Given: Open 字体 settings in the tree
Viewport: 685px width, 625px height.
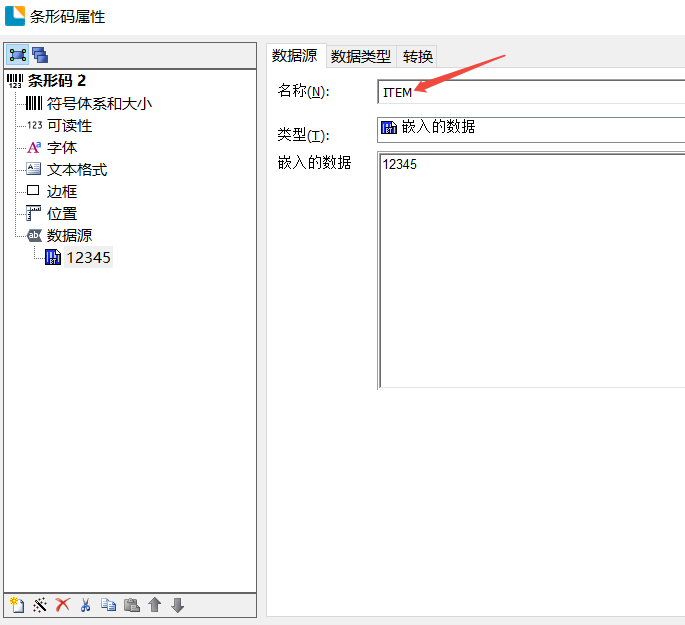Looking at the screenshot, I should (x=62, y=148).
